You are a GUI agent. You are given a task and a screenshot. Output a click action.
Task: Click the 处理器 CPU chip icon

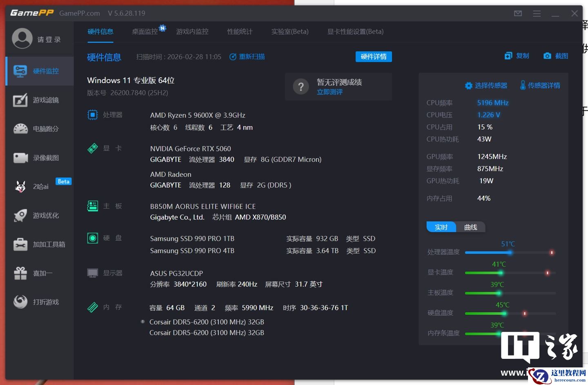pos(93,115)
